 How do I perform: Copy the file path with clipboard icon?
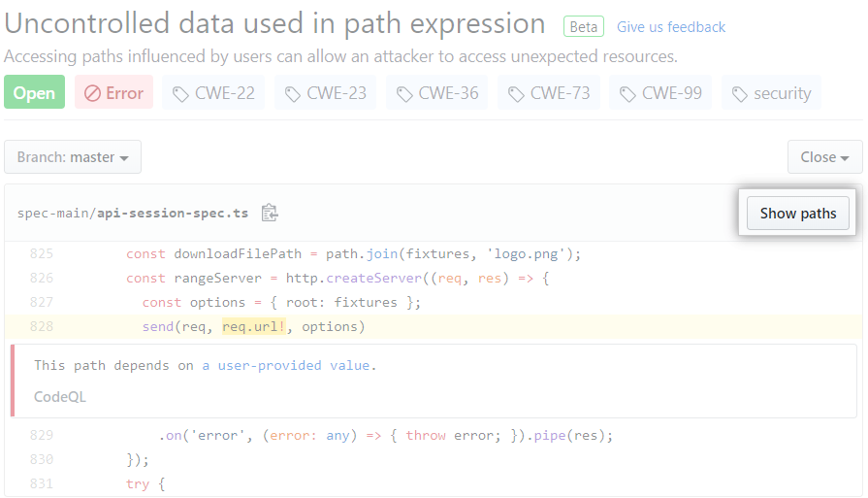coord(270,213)
